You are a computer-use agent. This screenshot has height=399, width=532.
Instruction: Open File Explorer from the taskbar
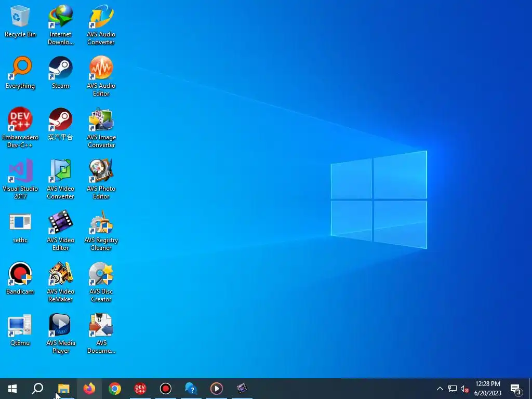(64, 389)
